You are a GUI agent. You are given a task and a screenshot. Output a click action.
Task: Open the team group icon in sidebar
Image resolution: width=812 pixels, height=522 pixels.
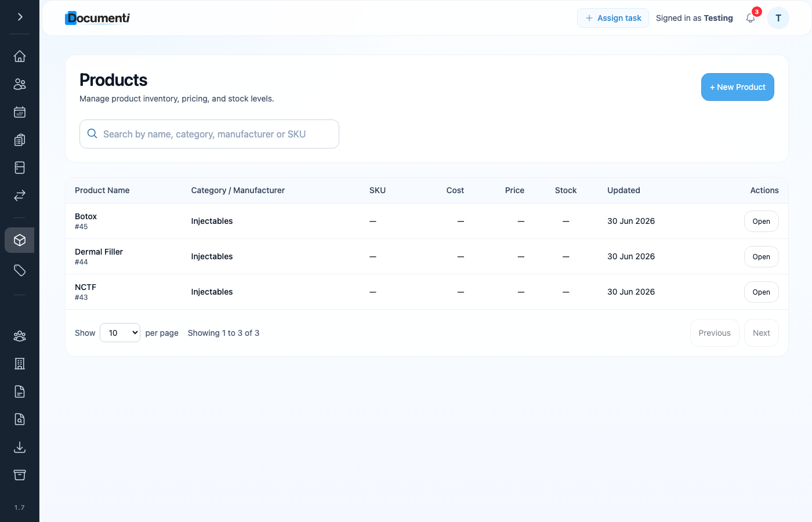[x=20, y=336]
